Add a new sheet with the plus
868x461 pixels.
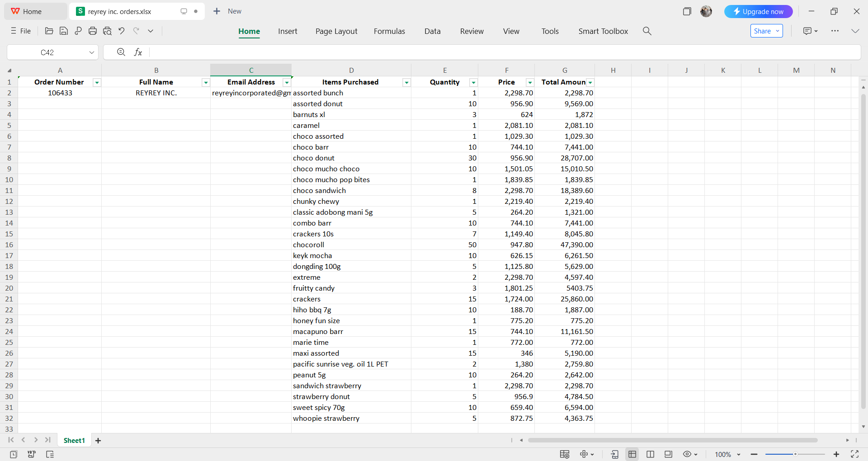point(98,440)
